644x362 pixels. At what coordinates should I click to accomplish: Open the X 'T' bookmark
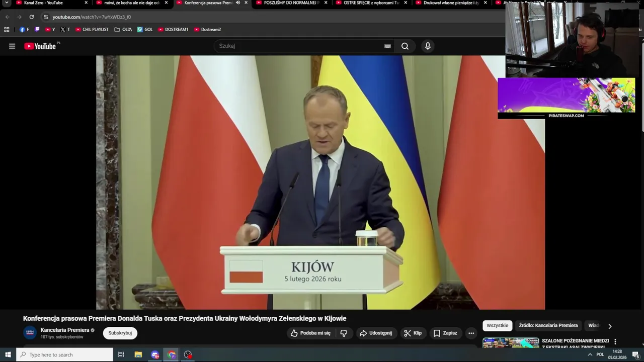tap(65, 30)
